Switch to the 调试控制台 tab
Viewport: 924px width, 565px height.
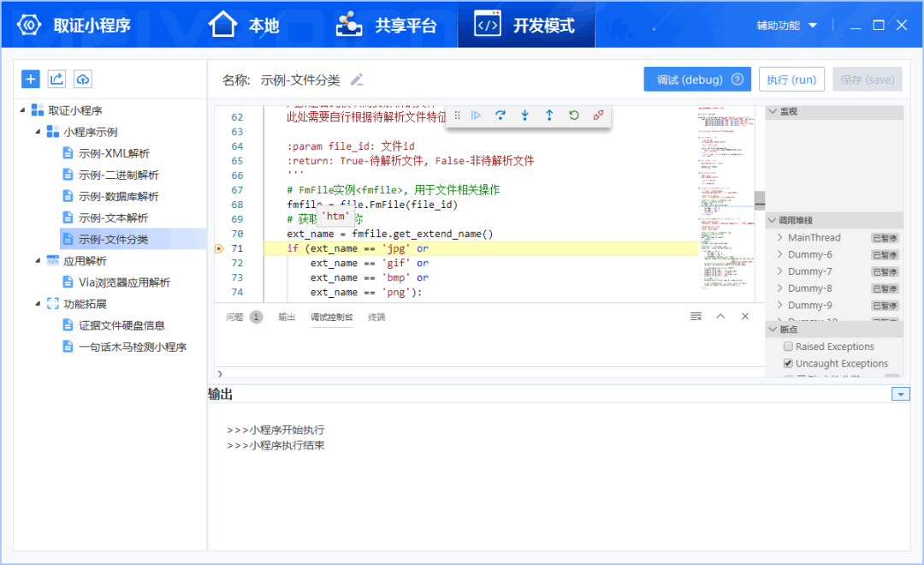(332, 318)
